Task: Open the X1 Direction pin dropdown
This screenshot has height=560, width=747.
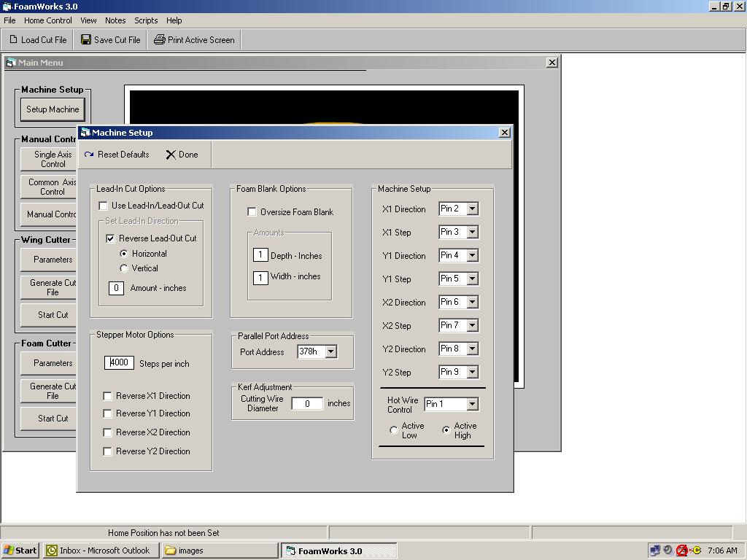Action: (473, 209)
